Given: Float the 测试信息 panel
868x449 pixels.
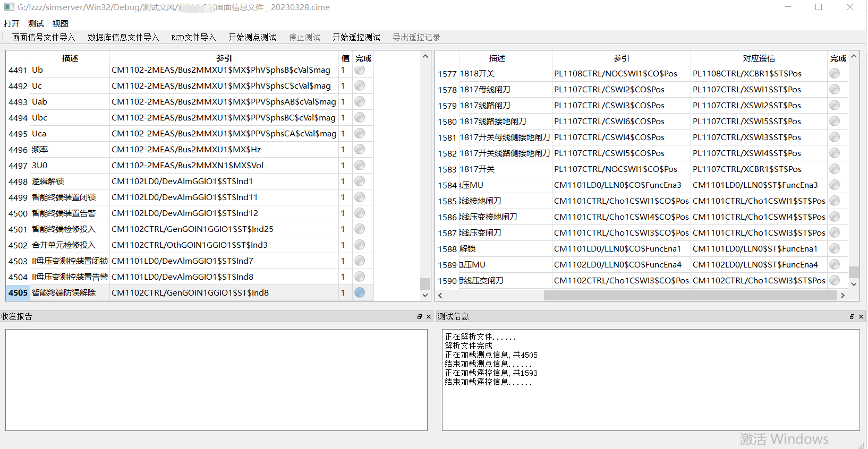Looking at the screenshot, I should click(852, 316).
